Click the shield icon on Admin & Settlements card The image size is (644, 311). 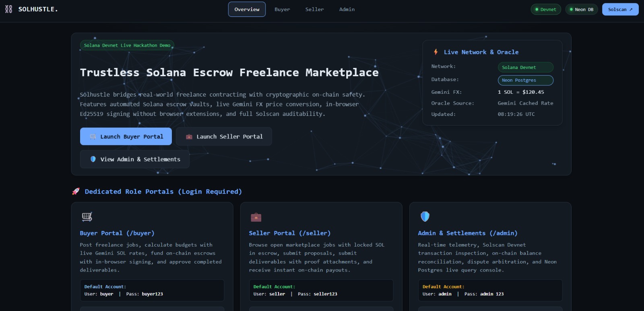(x=425, y=216)
